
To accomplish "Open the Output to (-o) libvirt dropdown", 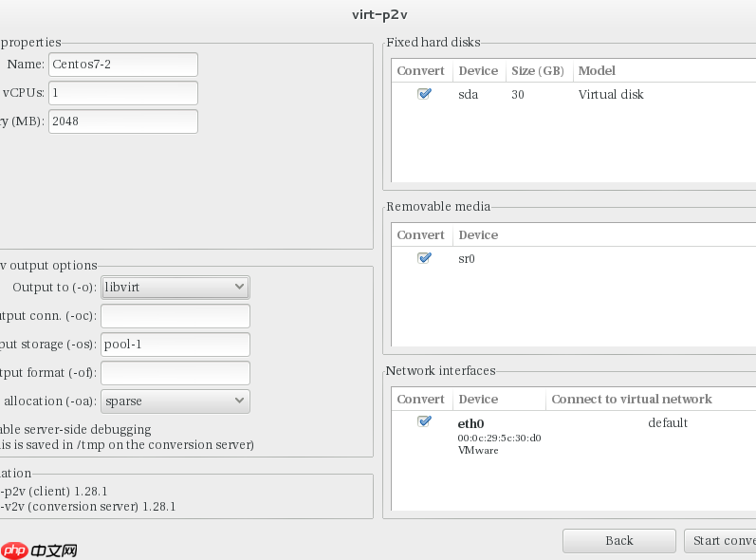I will (175, 288).
